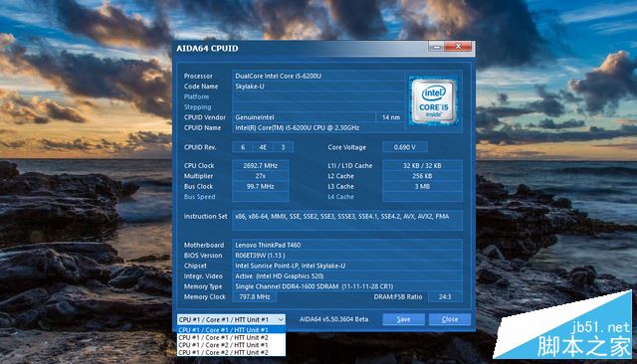Click the AIDA64 CPUID title text
The image size is (637, 364).
tap(207, 49)
